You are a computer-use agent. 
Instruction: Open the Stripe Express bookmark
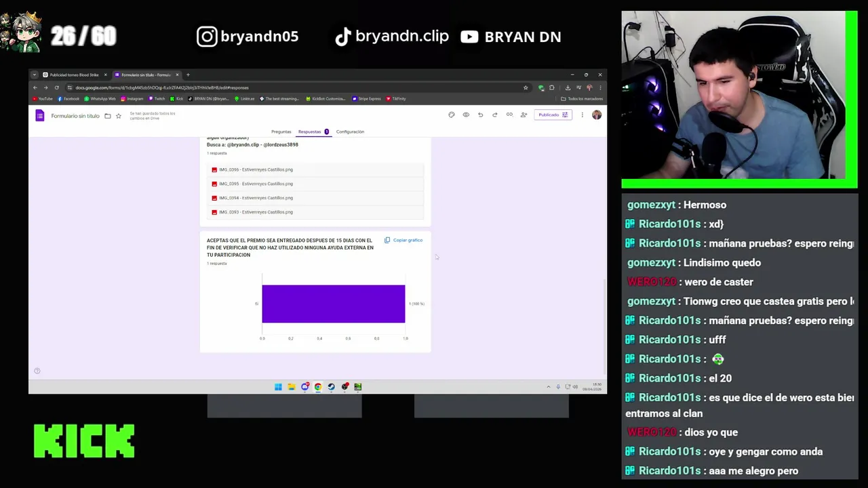(x=367, y=99)
